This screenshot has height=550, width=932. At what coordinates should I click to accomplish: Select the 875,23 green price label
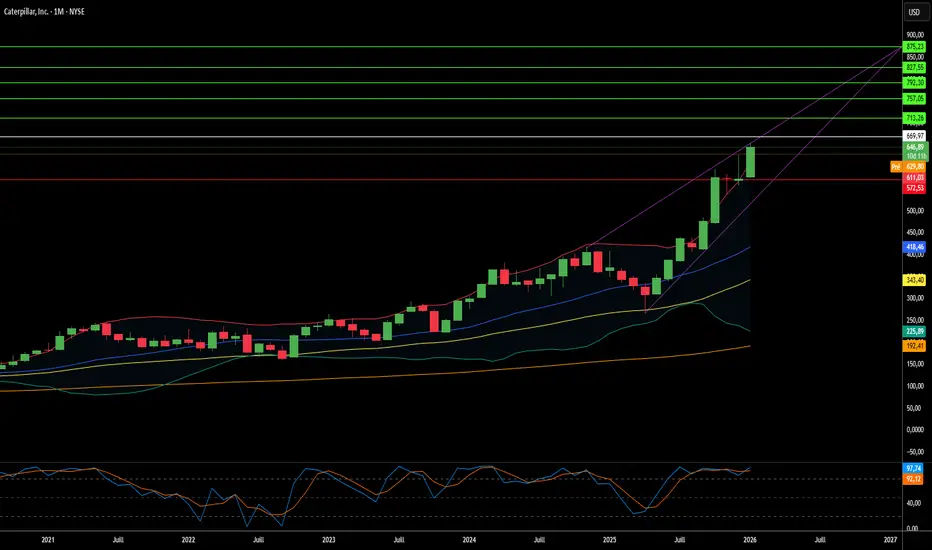[x=914, y=46]
